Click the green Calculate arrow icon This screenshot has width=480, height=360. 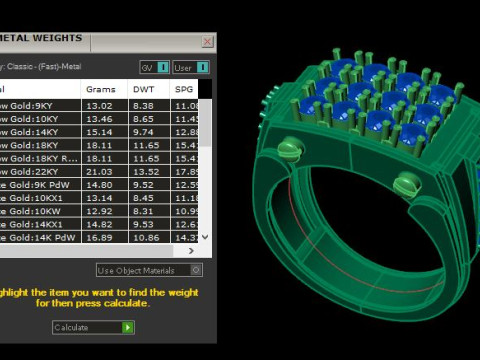128,328
